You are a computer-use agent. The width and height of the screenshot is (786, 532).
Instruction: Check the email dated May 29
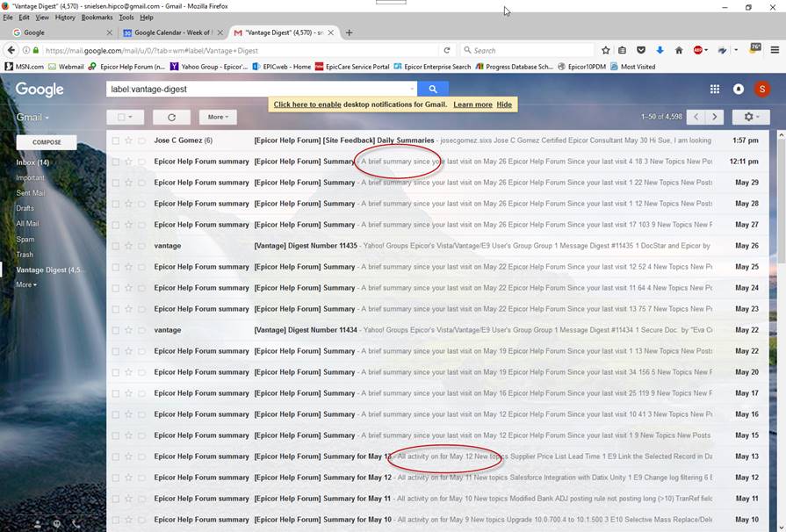point(116,183)
